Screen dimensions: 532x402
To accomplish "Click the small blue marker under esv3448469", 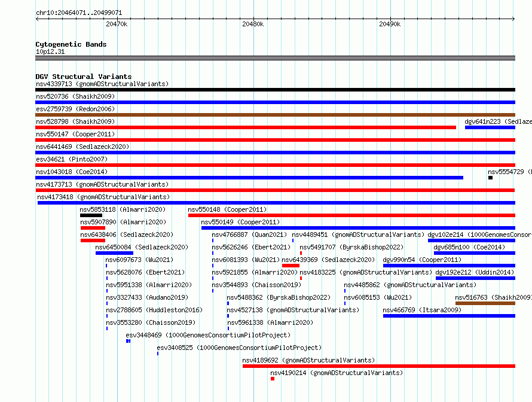I will click(x=128, y=341).
